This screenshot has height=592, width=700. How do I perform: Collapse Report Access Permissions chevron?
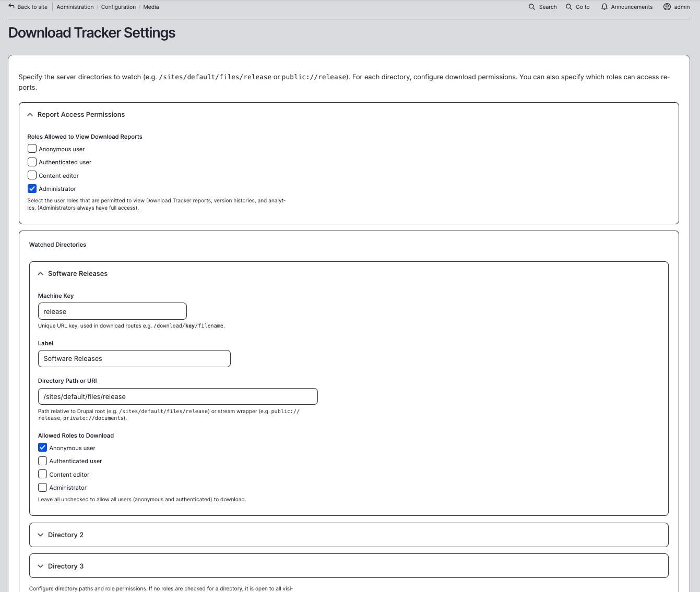coord(30,115)
